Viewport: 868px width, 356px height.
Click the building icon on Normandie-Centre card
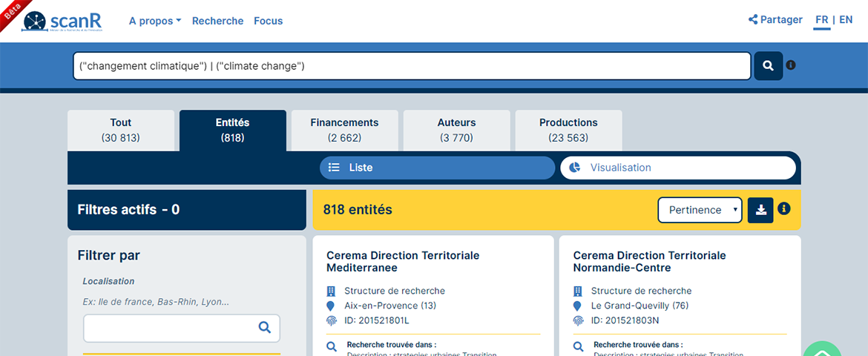point(578,291)
